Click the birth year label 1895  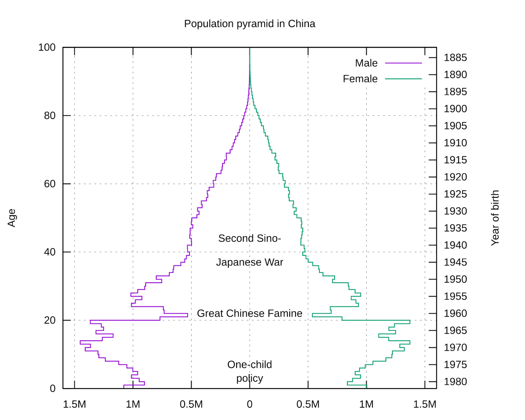tap(455, 92)
